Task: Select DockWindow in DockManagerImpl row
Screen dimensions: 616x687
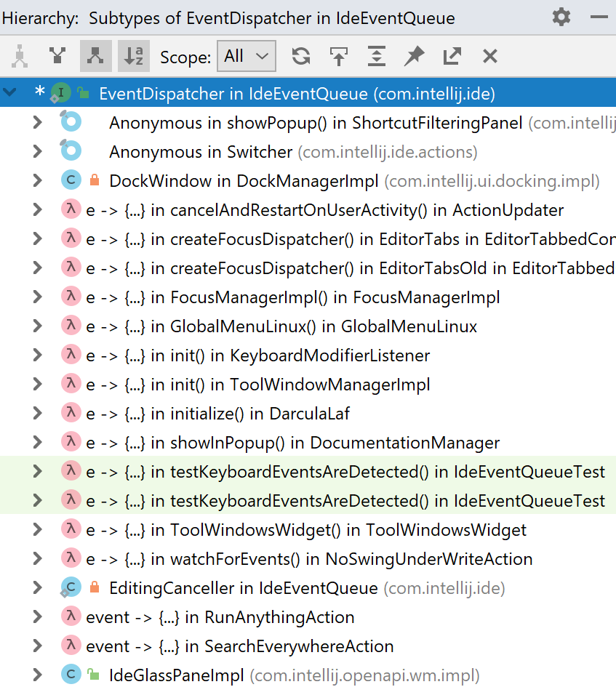Action: (308, 180)
